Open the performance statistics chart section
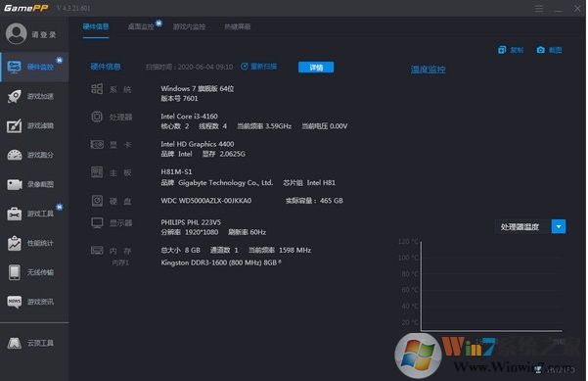The height and width of the screenshot is (381, 588). (34, 243)
